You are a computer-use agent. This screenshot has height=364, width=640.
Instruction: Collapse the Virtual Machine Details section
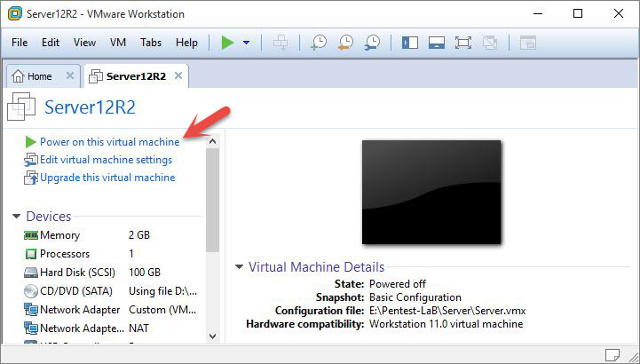pyautogui.click(x=239, y=267)
